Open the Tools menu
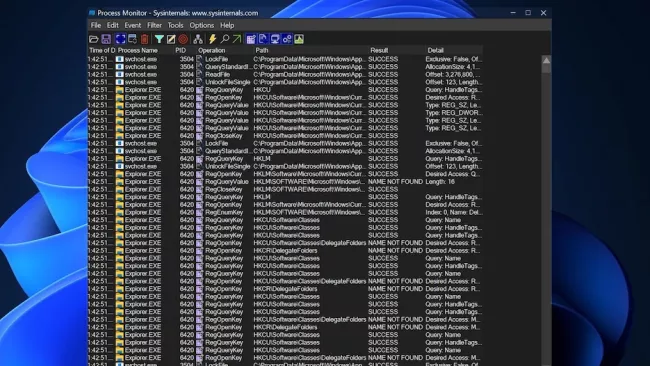 [x=175, y=25]
